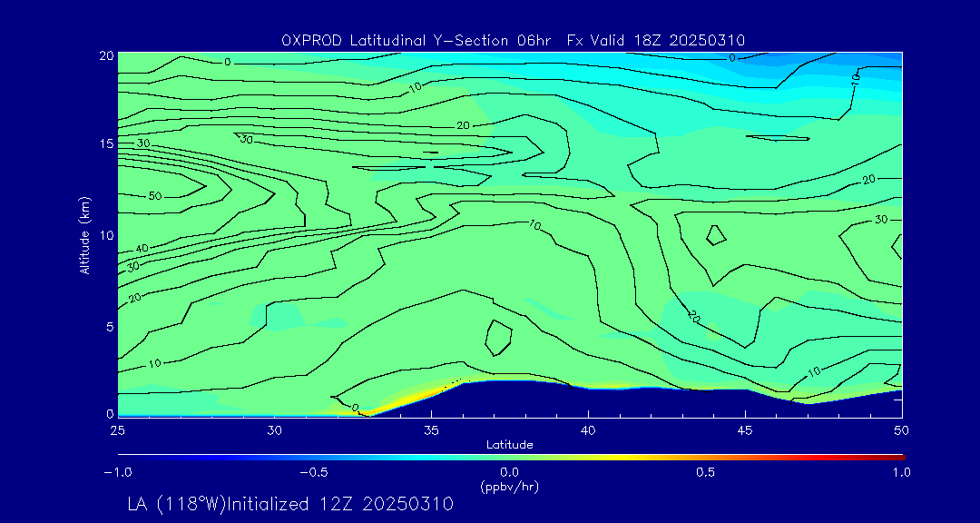Click latitude axis tick label "35"
The height and width of the screenshot is (523, 980).
tap(431, 430)
